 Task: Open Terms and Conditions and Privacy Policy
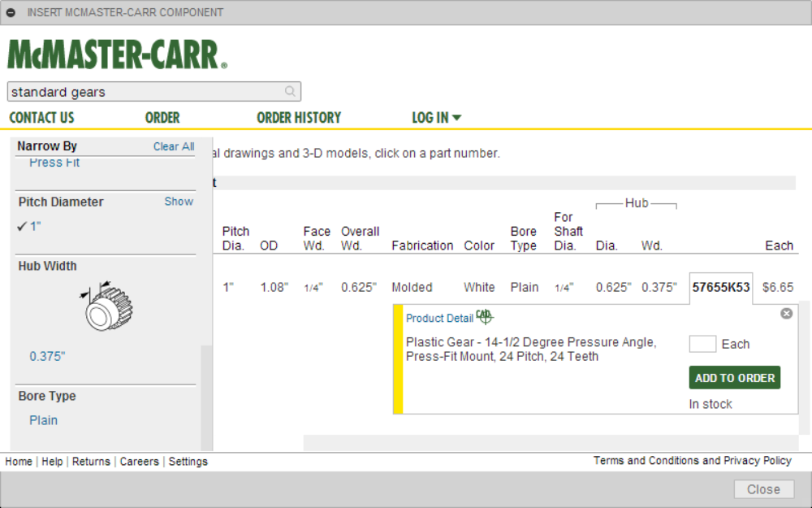(693, 460)
